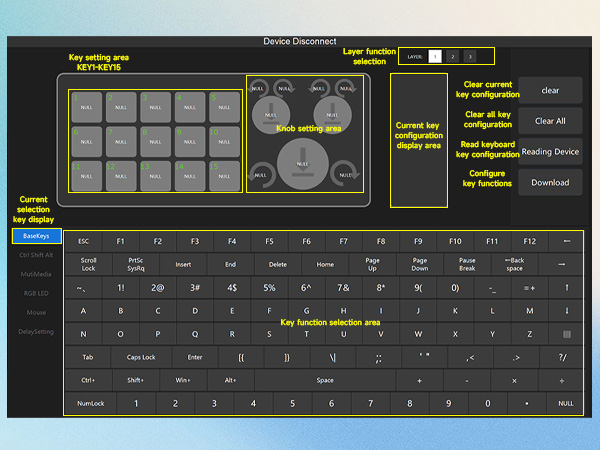Open the Ctrl Shift Alt tab
The image size is (600, 450).
click(x=36, y=255)
